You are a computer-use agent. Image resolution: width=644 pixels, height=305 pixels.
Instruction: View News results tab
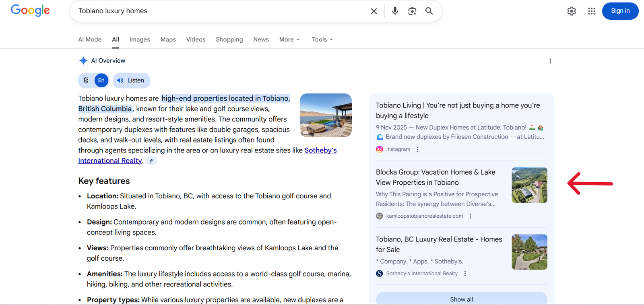(x=261, y=39)
